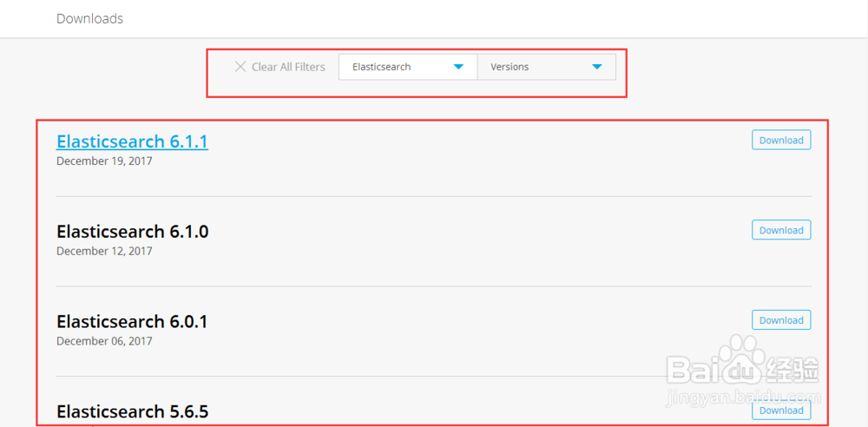Click the Clear All Filters text
Viewport: 868px width, 427px height.
288,67
